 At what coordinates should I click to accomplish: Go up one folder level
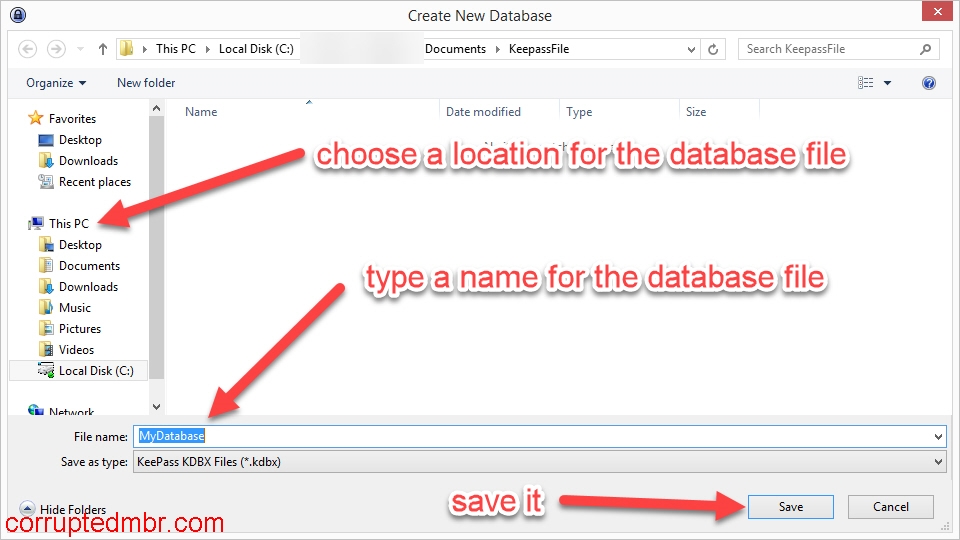click(103, 49)
